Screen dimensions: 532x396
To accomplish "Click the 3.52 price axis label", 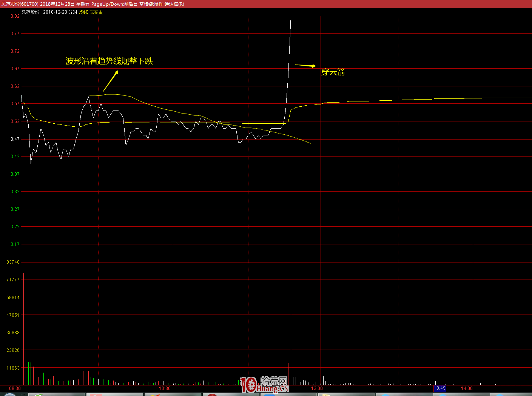I will 15,121.
